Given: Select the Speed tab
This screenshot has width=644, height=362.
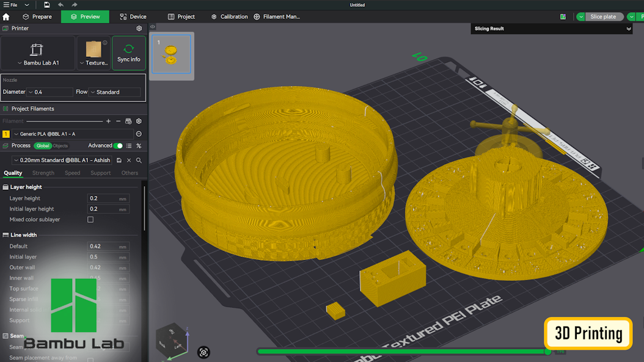Looking at the screenshot, I should click(x=72, y=173).
